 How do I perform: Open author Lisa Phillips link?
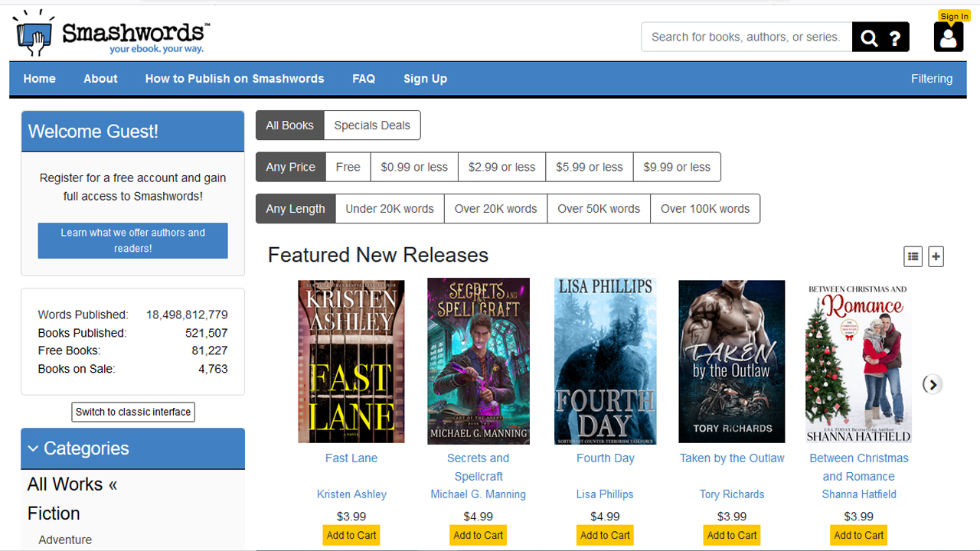(605, 494)
